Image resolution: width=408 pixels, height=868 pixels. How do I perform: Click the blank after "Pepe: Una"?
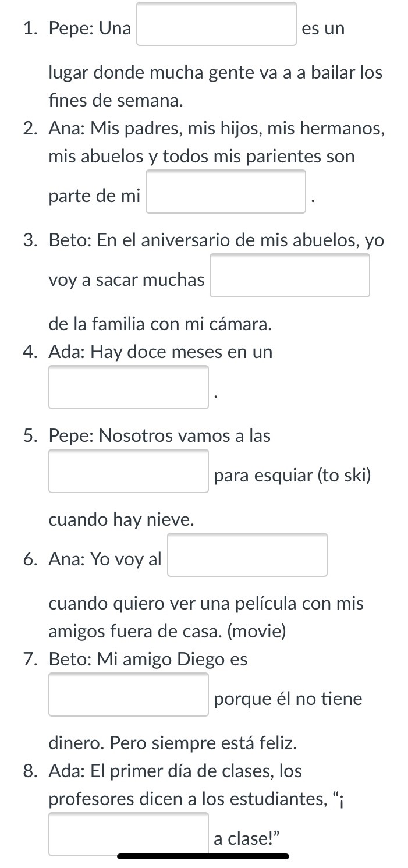(x=217, y=24)
